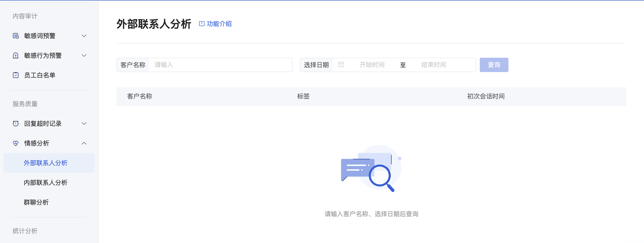Select 外部联系人分析 submenu item
The height and width of the screenshot is (243, 644).
49,163
